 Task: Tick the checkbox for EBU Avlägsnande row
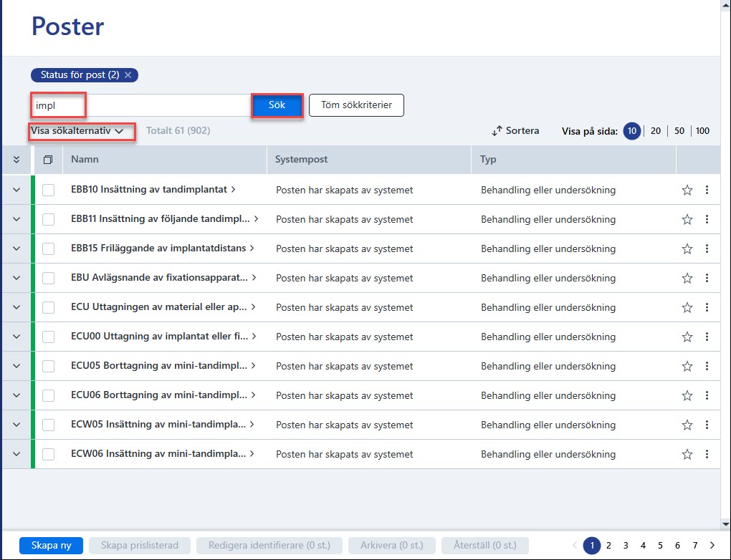49,278
